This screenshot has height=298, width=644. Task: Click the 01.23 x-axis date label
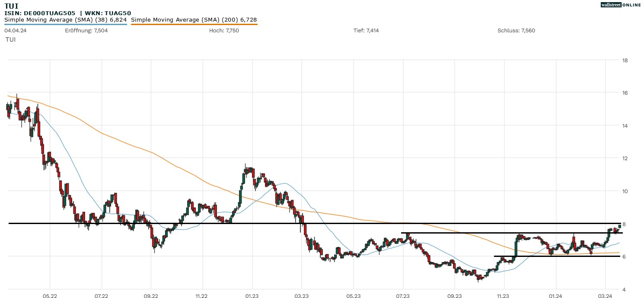252,296
